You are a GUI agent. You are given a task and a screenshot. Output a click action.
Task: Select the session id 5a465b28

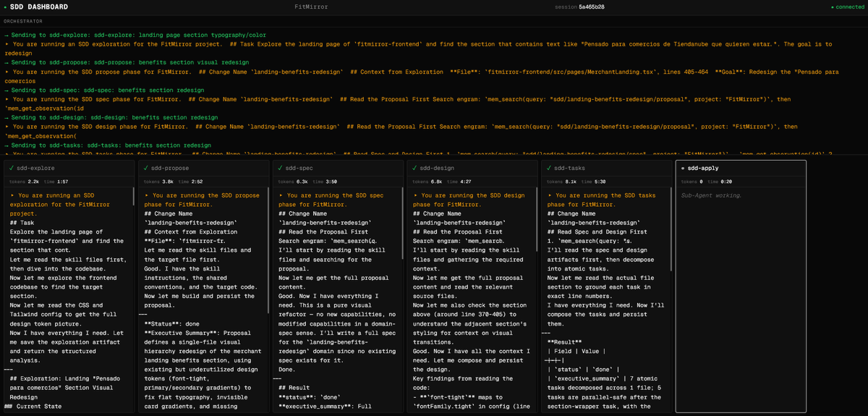[x=592, y=7]
